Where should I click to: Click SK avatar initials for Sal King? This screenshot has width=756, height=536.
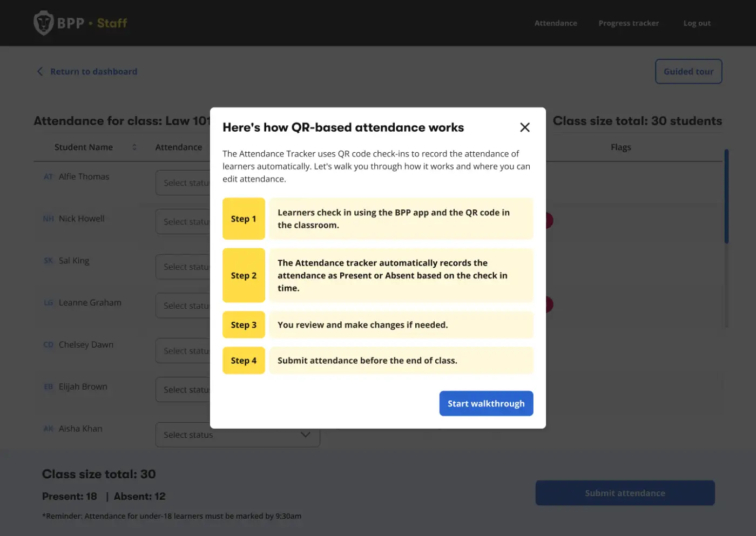pyautogui.click(x=49, y=261)
